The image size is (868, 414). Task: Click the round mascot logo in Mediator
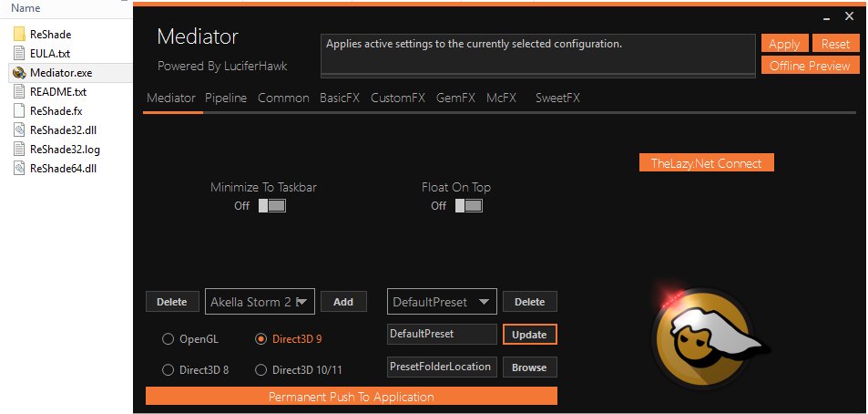(709, 338)
